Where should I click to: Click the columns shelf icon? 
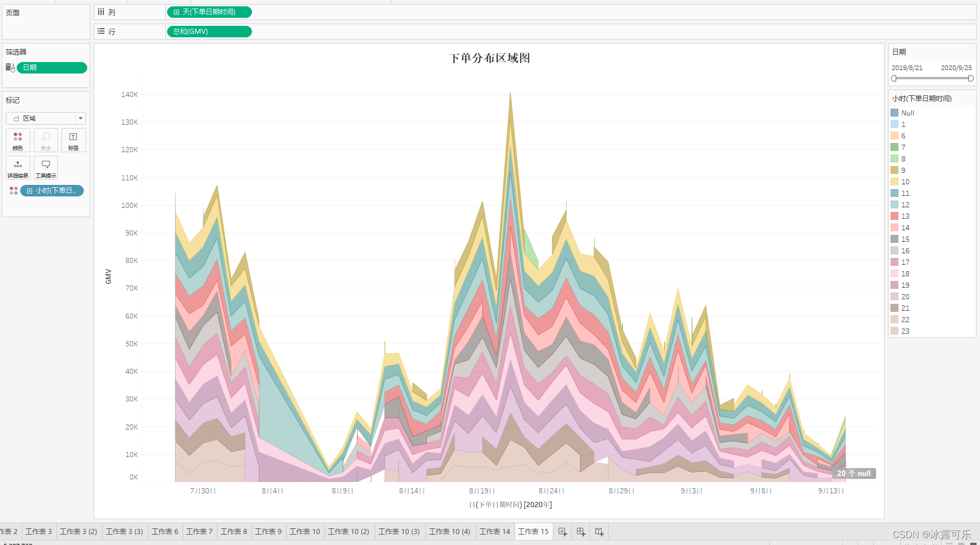pos(101,12)
